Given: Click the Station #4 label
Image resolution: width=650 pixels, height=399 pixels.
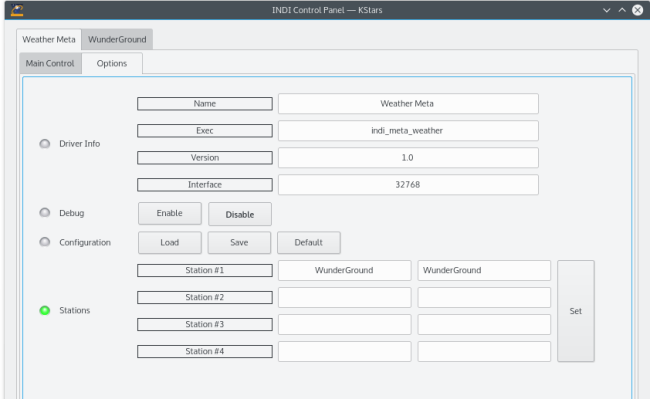Looking at the screenshot, I should pyautogui.click(x=205, y=351).
